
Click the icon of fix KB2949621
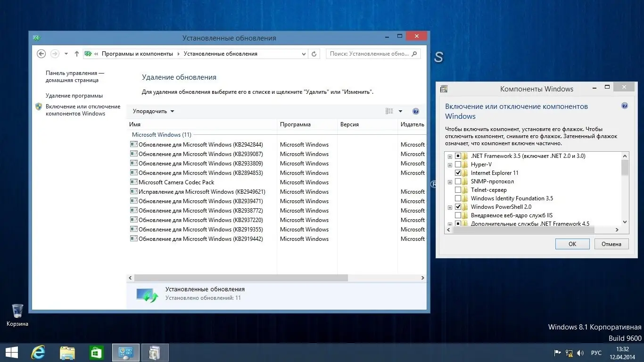coord(133,192)
